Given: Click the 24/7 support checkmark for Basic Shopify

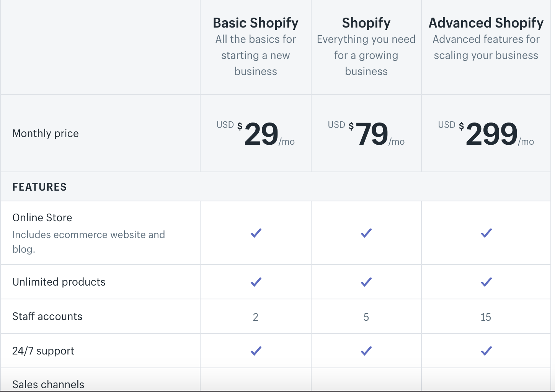Looking at the screenshot, I should coord(256,351).
